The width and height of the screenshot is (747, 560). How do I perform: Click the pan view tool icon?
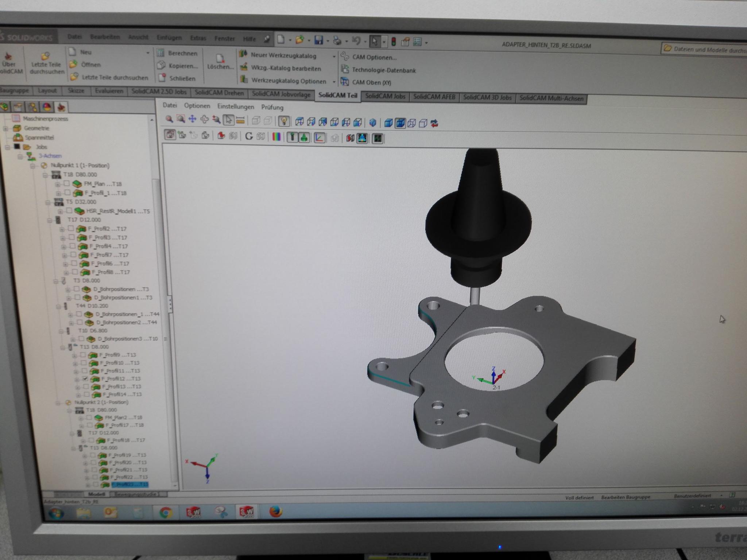193,119
